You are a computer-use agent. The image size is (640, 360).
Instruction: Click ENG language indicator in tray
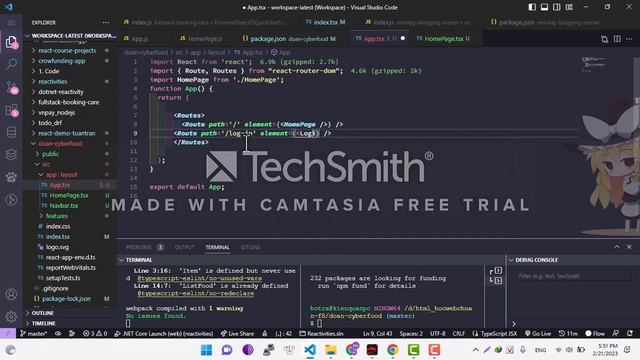click(x=540, y=350)
